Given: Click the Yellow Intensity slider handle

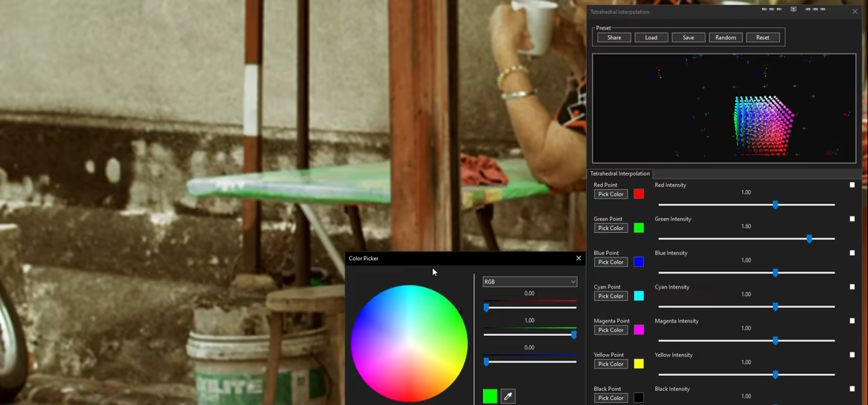Looking at the screenshot, I should (x=775, y=375).
